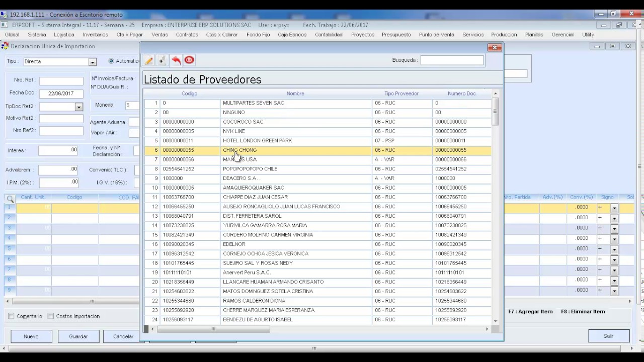Click the Nuevo button

[x=31, y=336]
